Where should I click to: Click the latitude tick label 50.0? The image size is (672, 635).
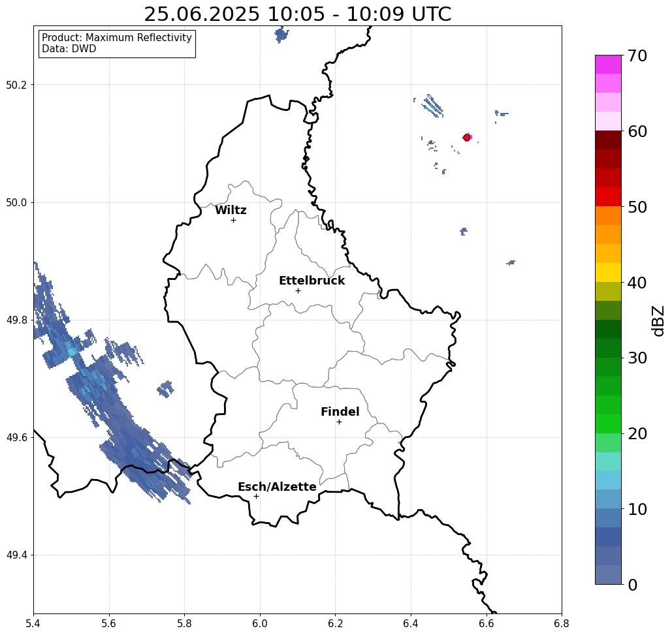(16, 202)
